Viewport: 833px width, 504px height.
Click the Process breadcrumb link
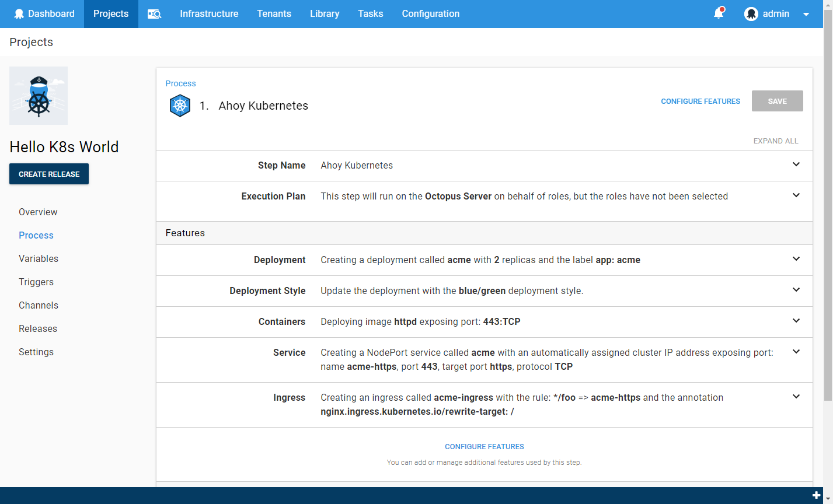pyautogui.click(x=181, y=83)
